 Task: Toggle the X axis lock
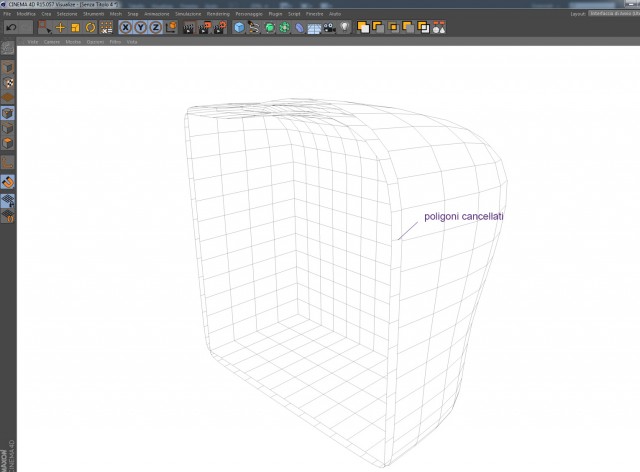[x=125, y=27]
